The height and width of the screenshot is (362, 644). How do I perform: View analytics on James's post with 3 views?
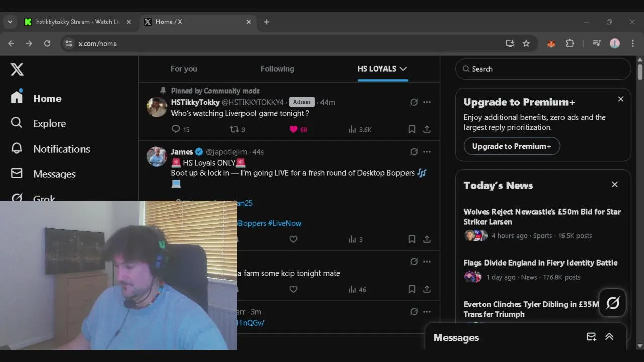355,239
